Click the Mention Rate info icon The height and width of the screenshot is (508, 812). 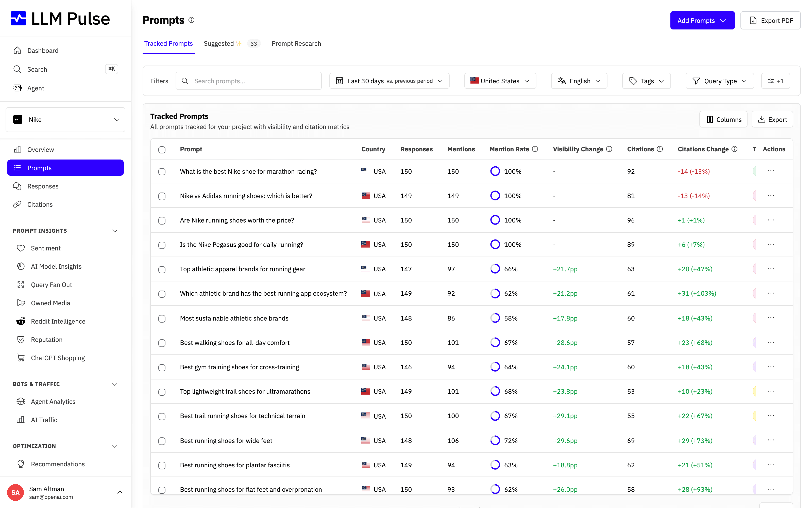pos(535,149)
